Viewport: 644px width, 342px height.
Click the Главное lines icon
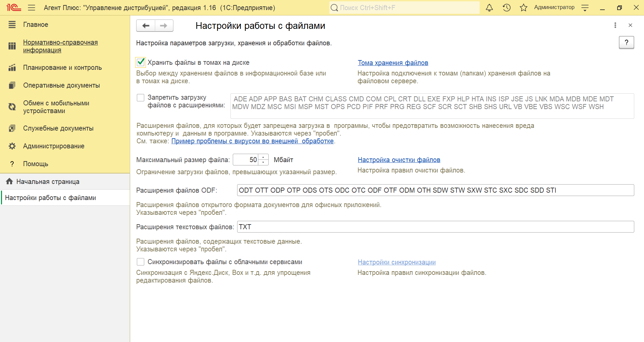point(12,25)
